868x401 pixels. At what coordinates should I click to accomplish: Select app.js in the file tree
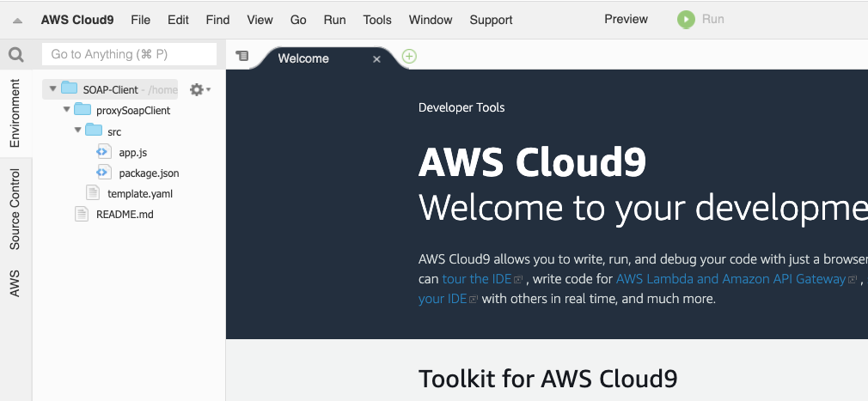133,152
